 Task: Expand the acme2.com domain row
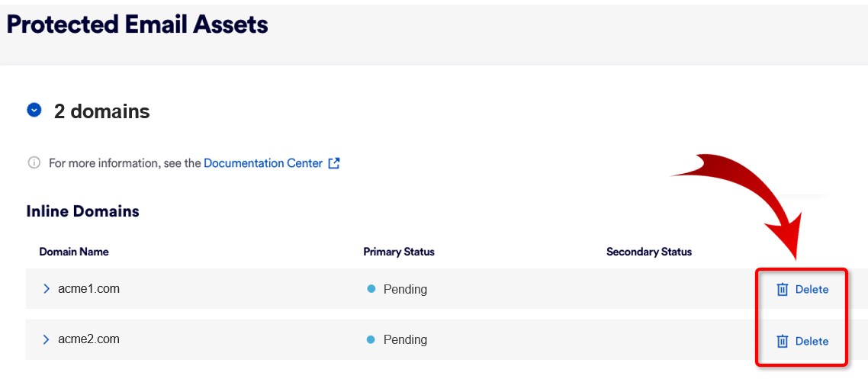coord(47,339)
